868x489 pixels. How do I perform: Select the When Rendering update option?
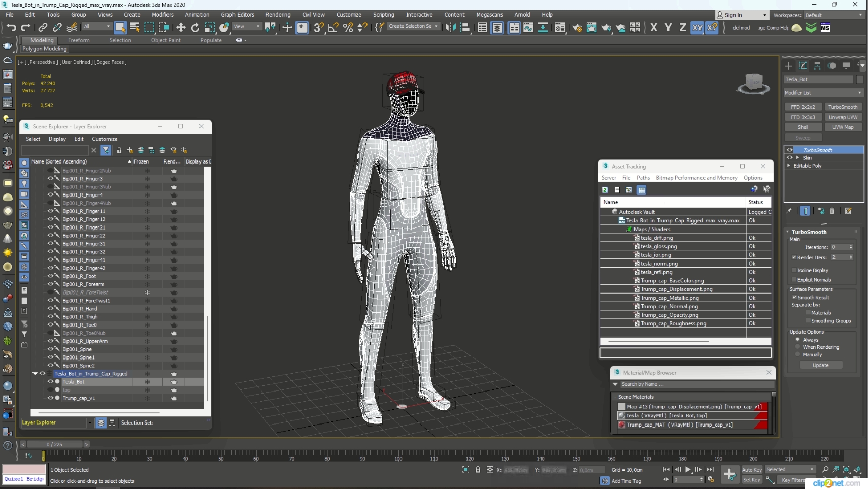(x=798, y=347)
